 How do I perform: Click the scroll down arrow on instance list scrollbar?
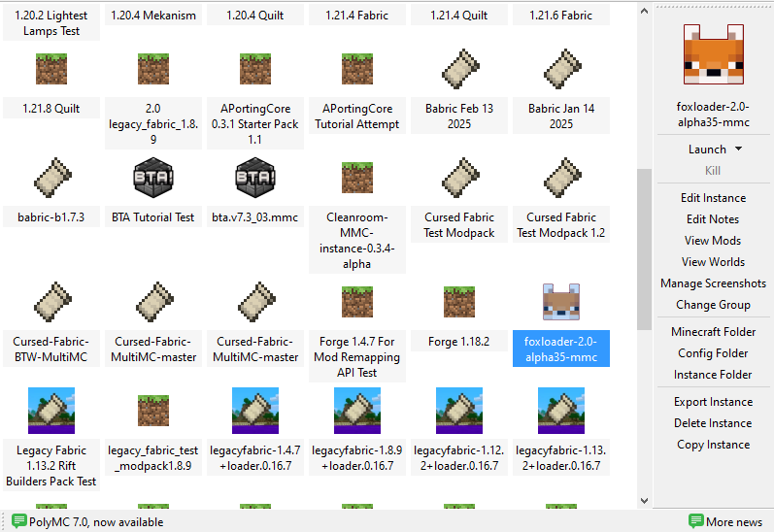pos(645,500)
